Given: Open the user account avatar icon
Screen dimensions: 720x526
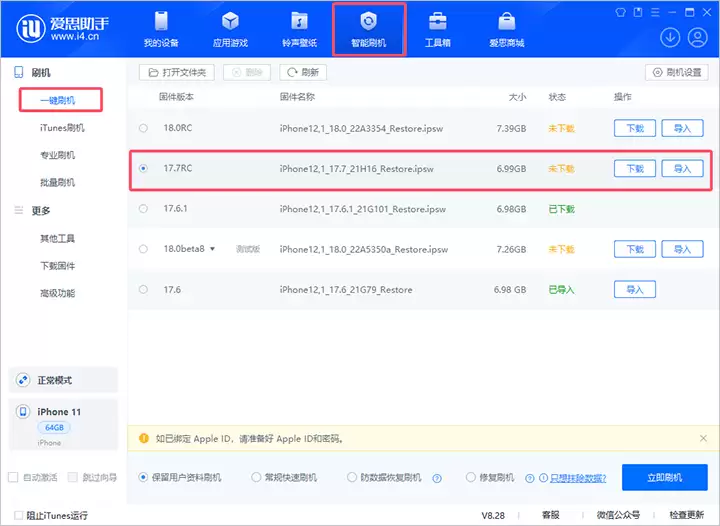Looking at the screenshot, I should (x=698, y=38).
